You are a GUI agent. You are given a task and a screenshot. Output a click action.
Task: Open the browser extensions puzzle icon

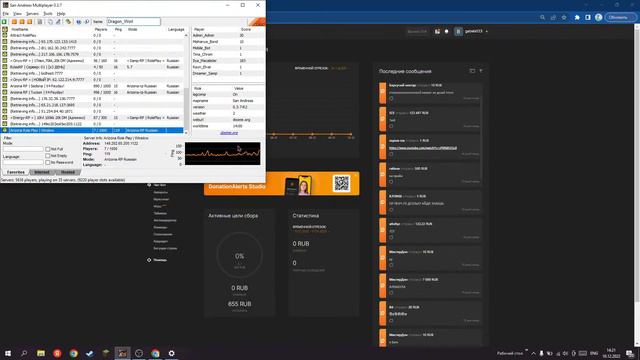577,18
